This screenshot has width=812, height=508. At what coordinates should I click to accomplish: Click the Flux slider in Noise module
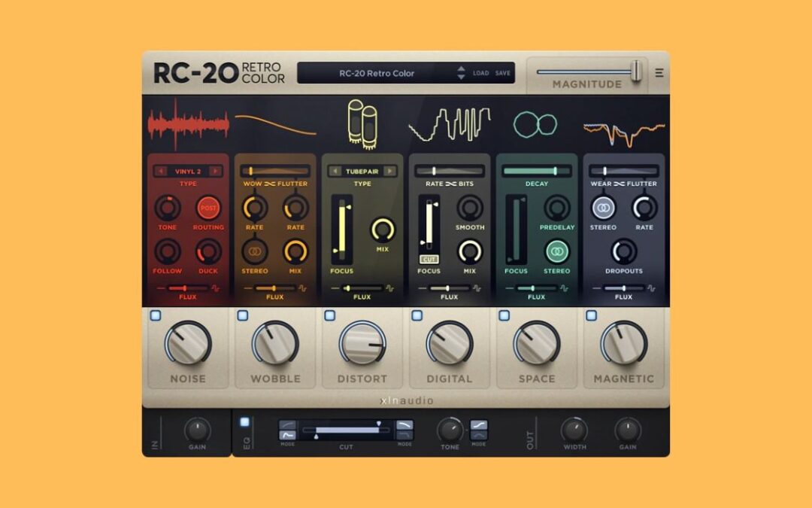pos(187,288)
